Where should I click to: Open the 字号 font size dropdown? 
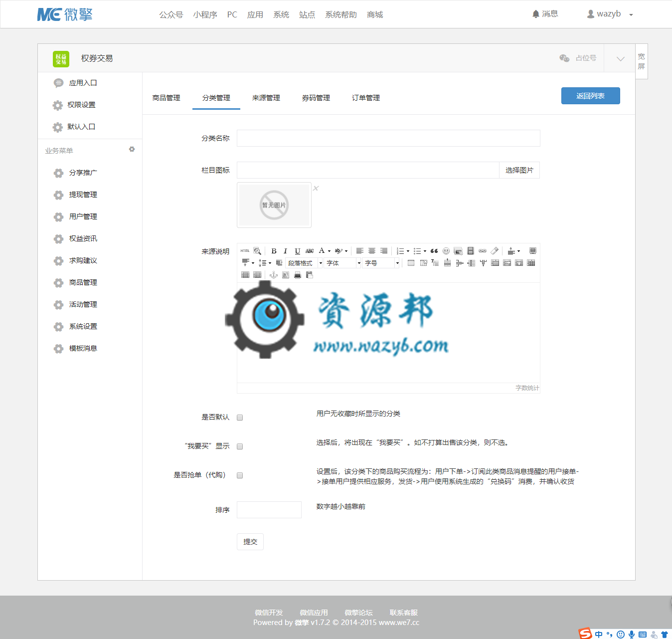point(381,263)
